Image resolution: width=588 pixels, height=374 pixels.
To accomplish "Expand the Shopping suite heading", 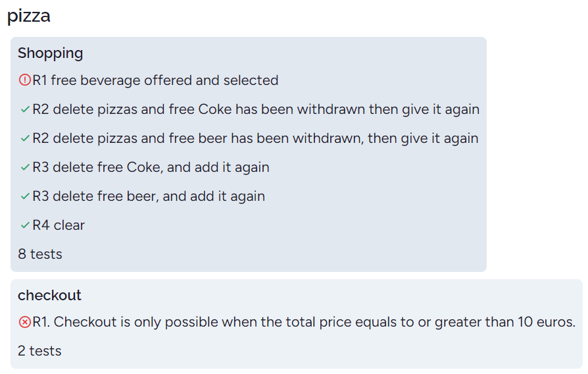I will pyautogui.click(x=50, y=53).
